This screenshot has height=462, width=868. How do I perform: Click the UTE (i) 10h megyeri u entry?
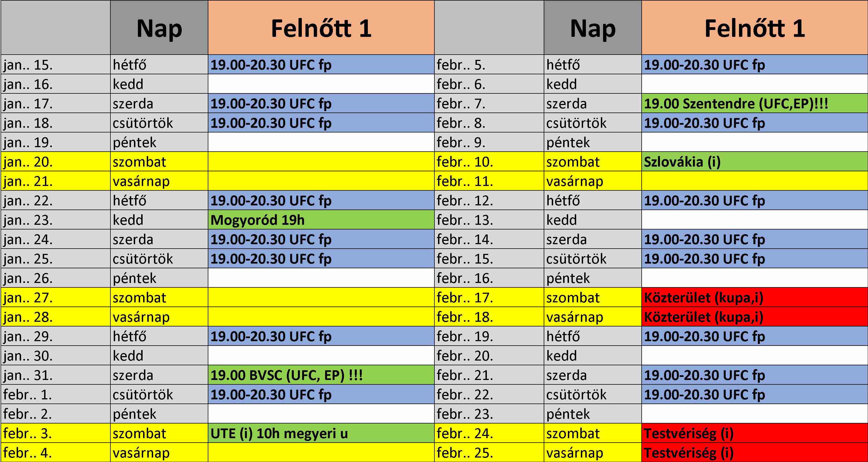coord(321,433)
